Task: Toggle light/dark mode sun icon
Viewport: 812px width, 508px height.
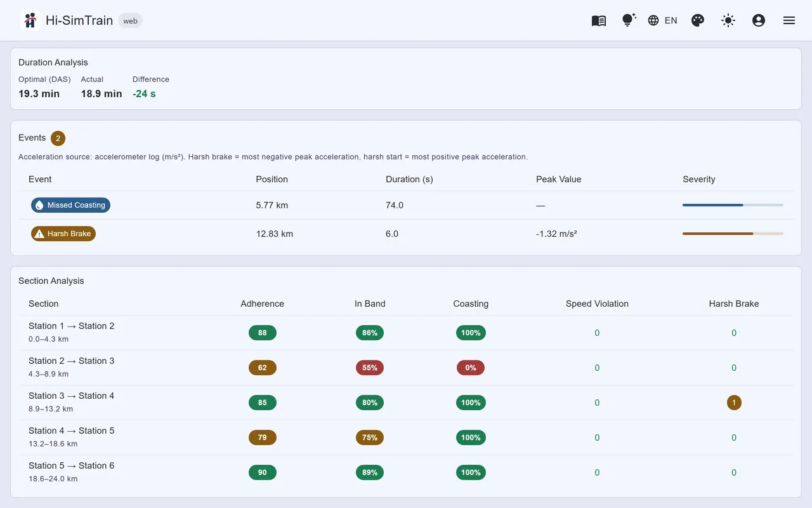Action: click(x=728, y=20)
